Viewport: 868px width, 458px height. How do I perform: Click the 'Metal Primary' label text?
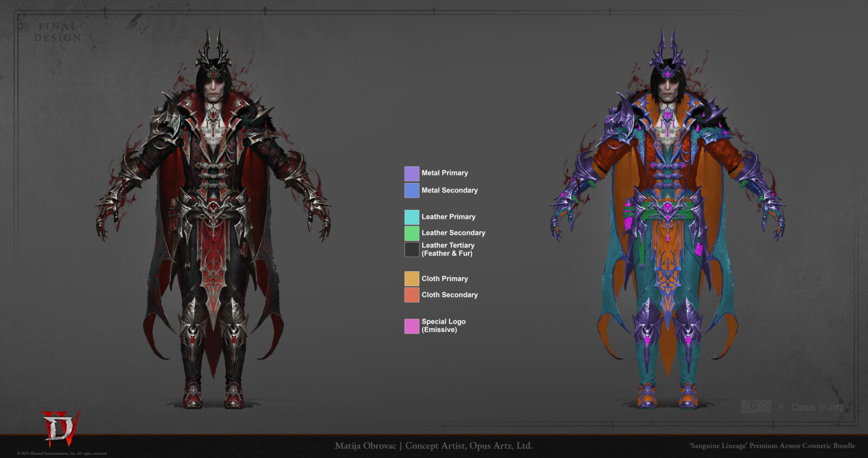pyautogui.click(x=444, y=173)
